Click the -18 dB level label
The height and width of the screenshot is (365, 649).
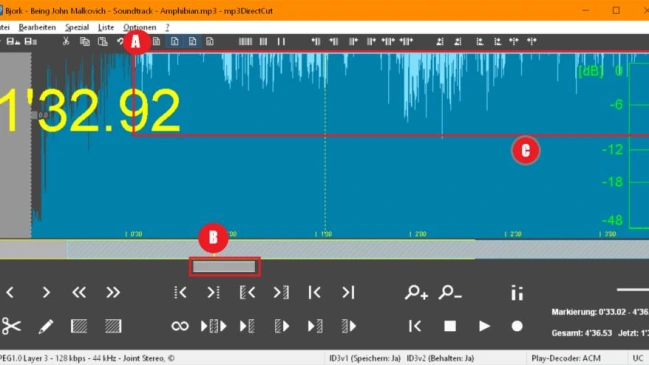[613, 182]
